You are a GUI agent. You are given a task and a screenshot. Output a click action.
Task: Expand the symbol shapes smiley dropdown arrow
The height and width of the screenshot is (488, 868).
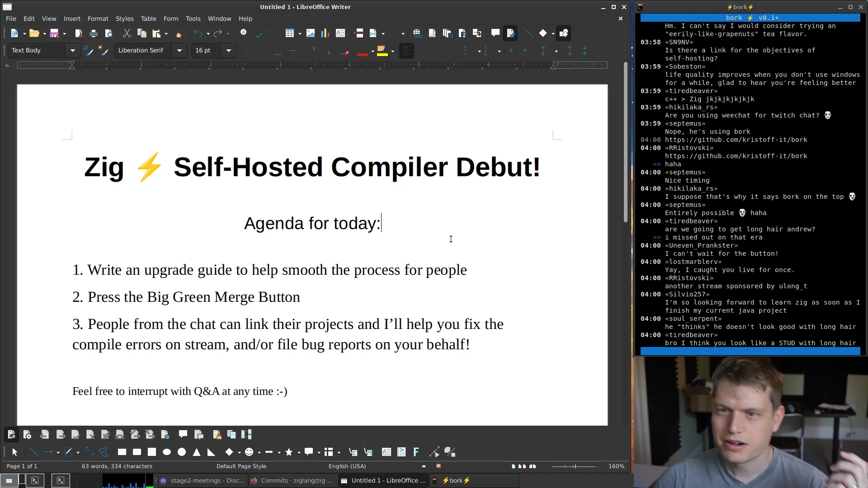click(x=259, y=453)
